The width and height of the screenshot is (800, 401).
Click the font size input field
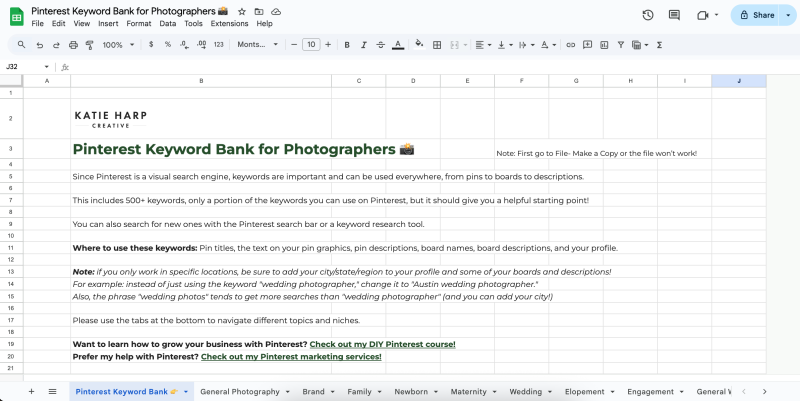point(310,45)
